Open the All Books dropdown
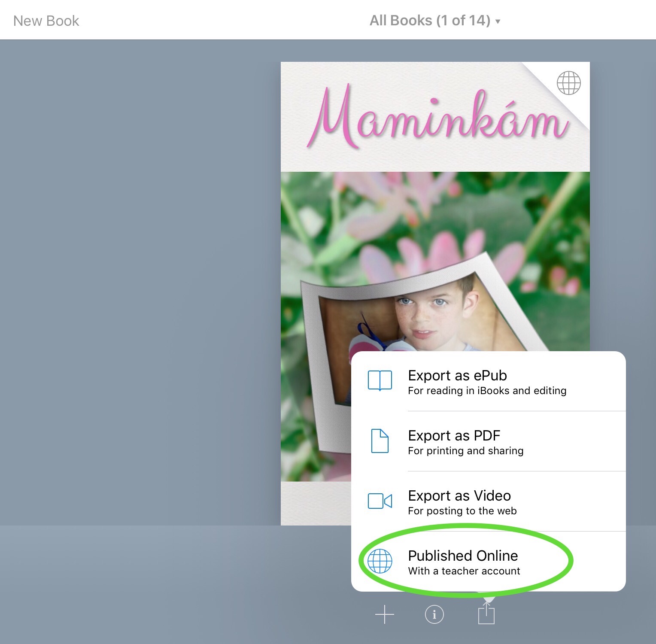The image size is (656, 644). [x=435, y=20]
